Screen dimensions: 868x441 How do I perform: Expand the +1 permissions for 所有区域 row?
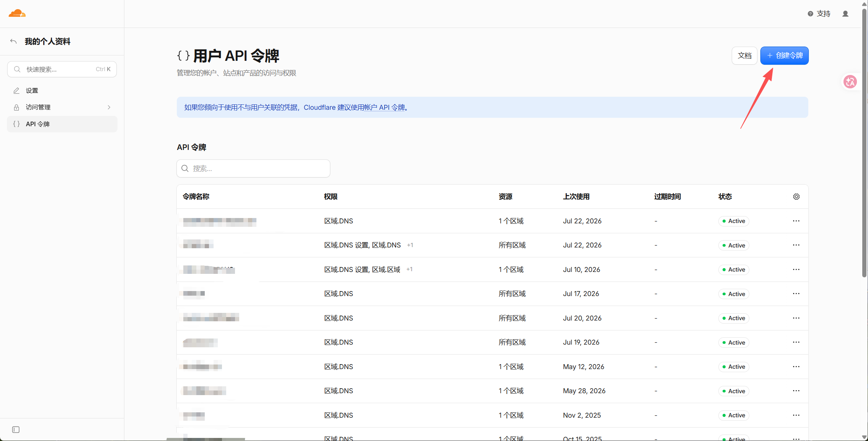pyautogui.click(x=410, y=245)
